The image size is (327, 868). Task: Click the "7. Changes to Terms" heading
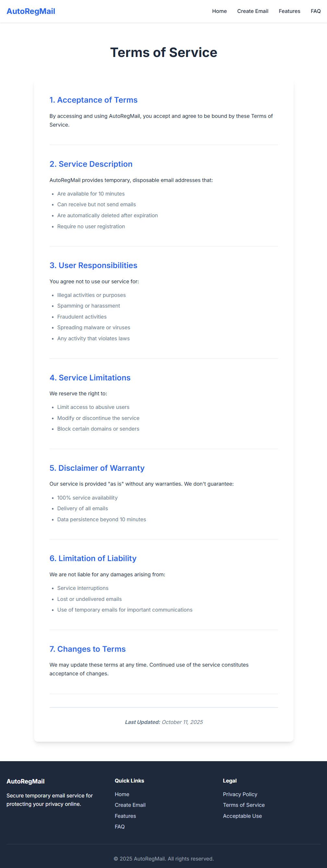[88, 649]
